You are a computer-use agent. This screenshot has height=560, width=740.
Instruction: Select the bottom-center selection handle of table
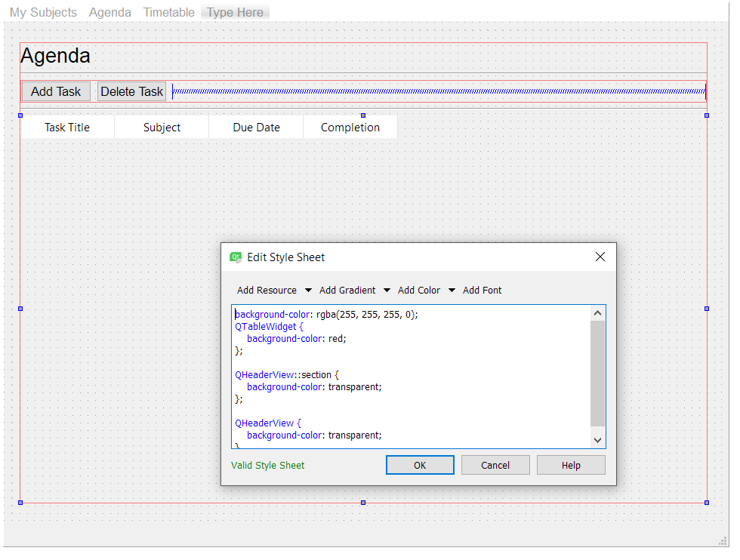point(363,503)
